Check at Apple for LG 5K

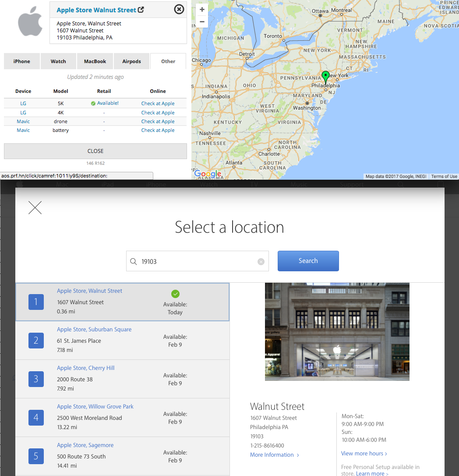tap(158, 103)
